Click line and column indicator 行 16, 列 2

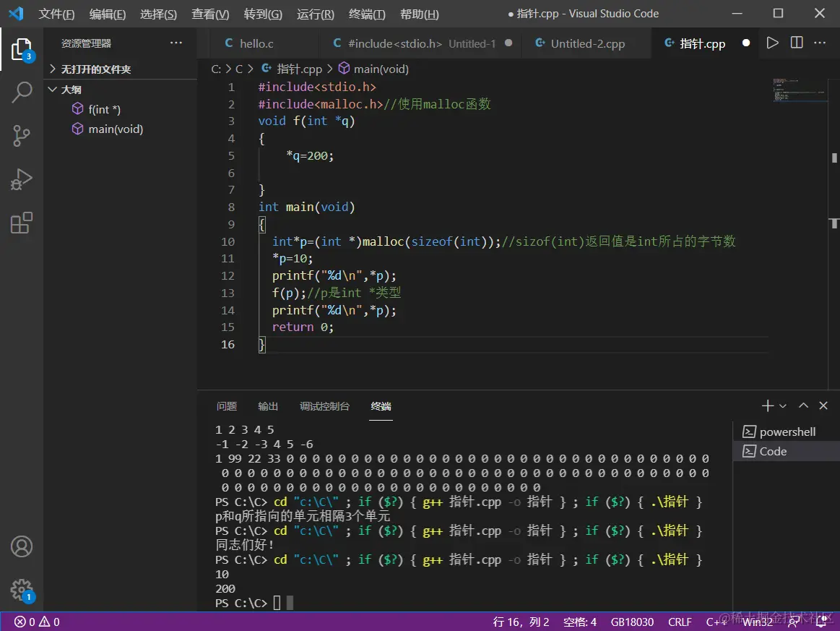pyautogui.click(x=521, y=622)
